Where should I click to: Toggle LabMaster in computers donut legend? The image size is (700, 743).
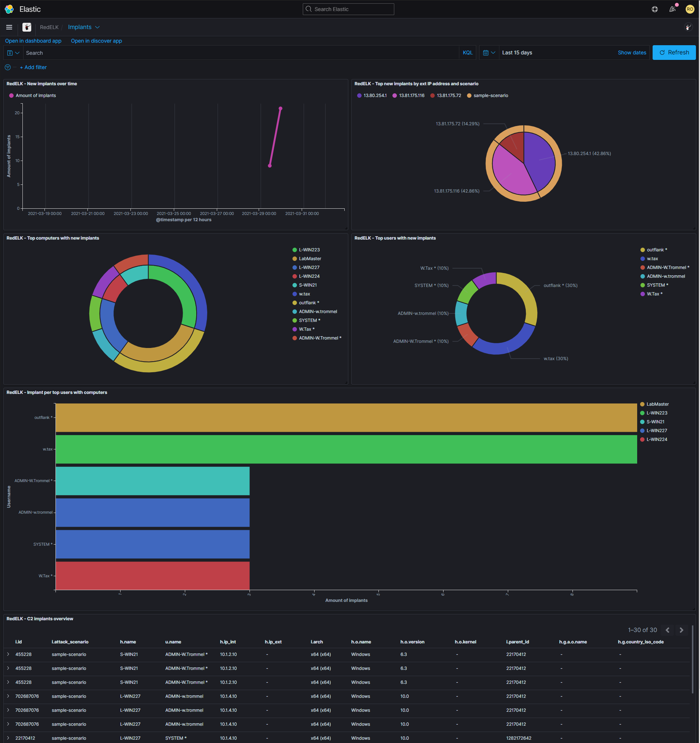[307, 259]
